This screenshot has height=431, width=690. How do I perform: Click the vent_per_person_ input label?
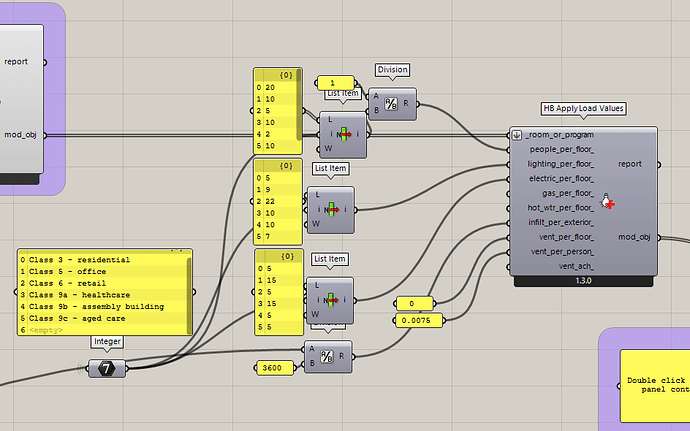[x=562, y=252]
